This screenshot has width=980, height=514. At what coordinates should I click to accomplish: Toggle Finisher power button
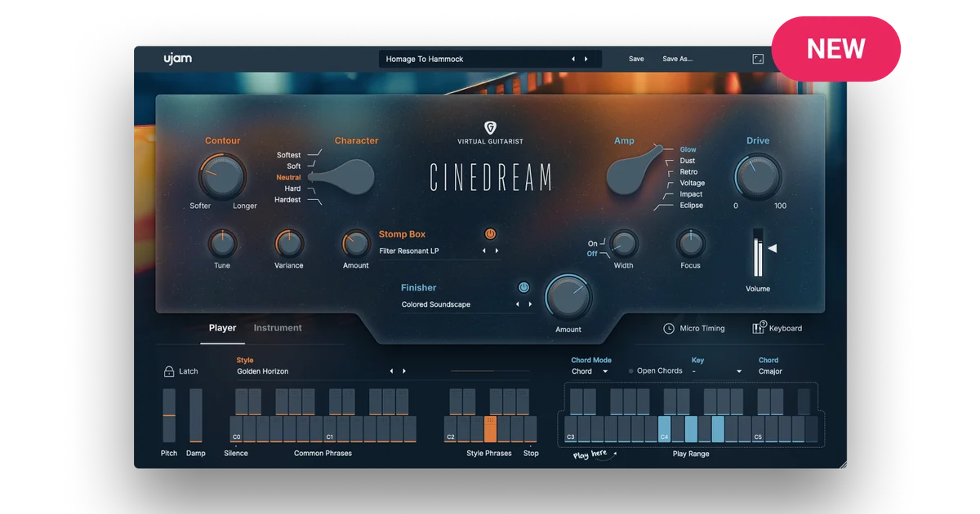[523, 287]
